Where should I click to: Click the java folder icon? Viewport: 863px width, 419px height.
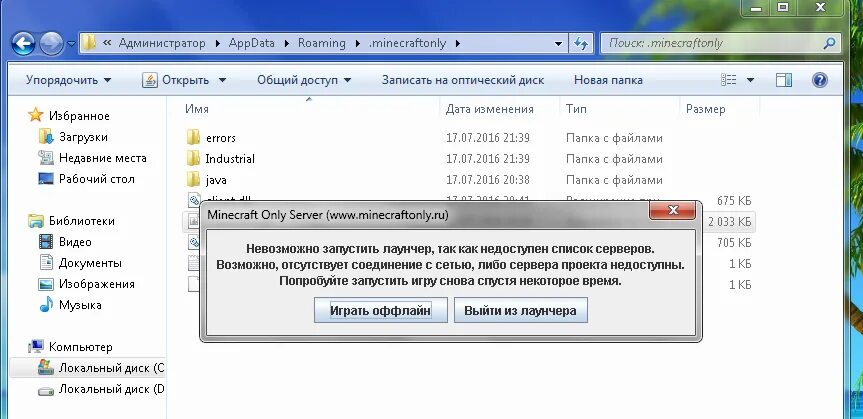coord(193,179)
